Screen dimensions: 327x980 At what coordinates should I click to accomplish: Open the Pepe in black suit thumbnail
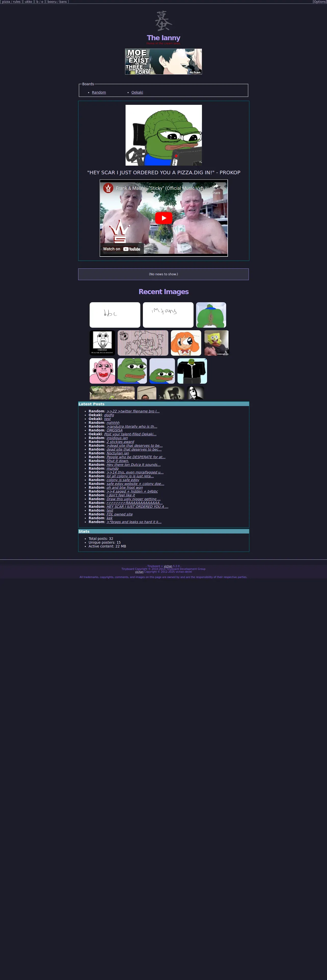(192, 371)
